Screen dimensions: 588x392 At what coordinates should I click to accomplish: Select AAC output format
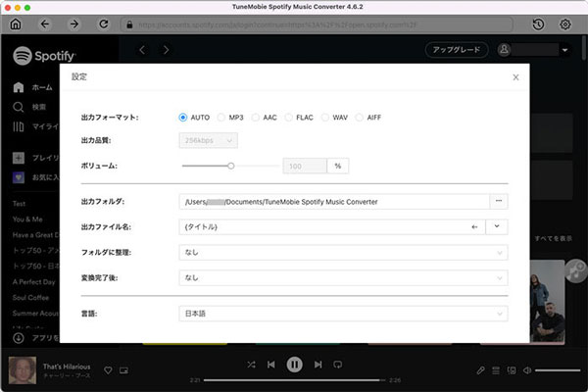coord(256,118)
